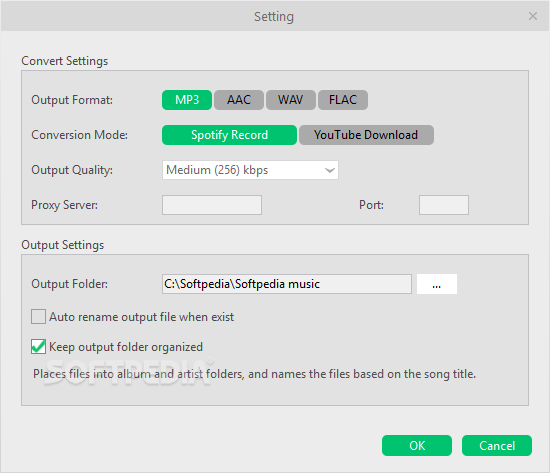The image size is (550, 473).
Task: Click the Output Format label
Action: click(72, 100)
